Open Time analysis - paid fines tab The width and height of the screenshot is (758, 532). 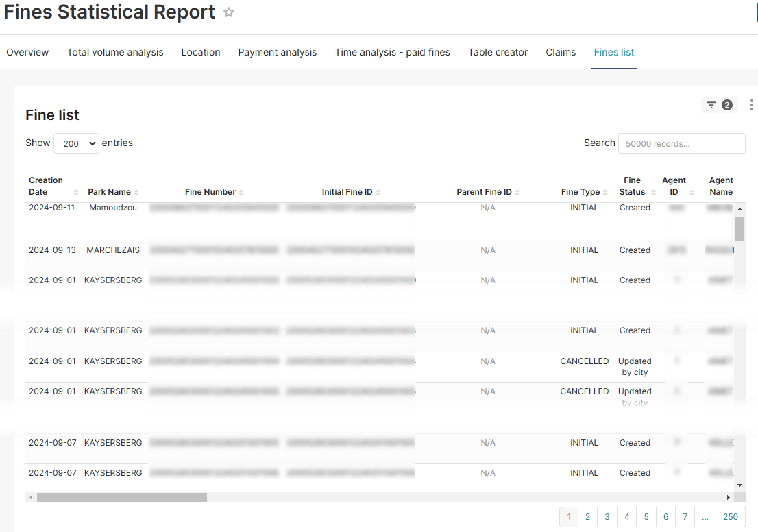[x=393, y=52]
